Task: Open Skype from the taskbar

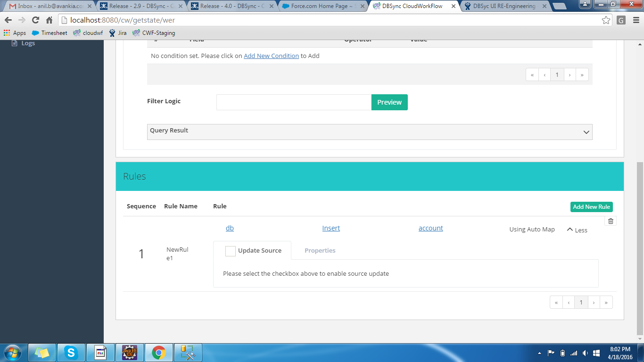Action: click(71, 353)
